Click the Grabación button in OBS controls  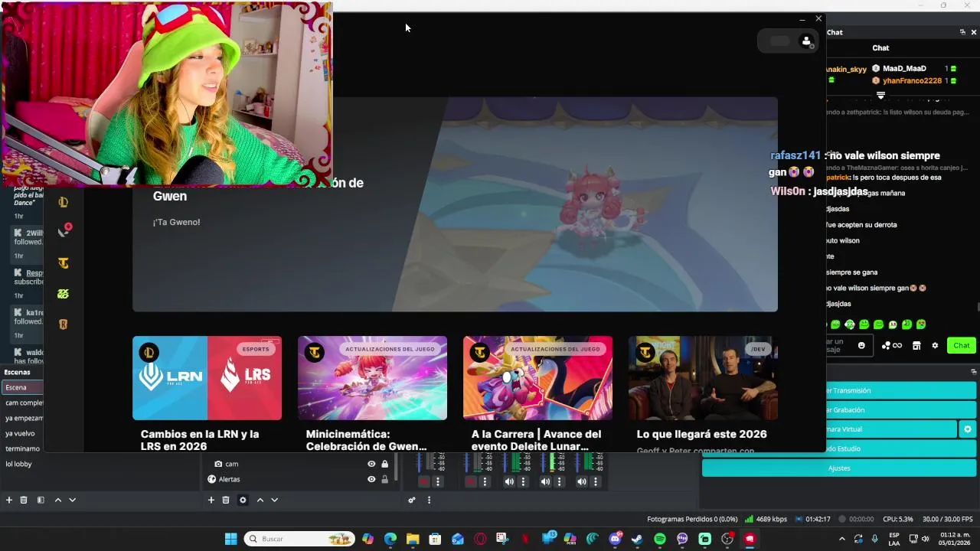[x=901, y=410]
